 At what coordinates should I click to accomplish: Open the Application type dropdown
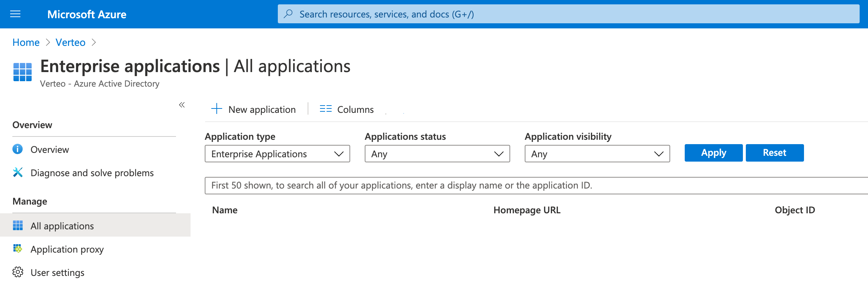[x=277, y=154]
